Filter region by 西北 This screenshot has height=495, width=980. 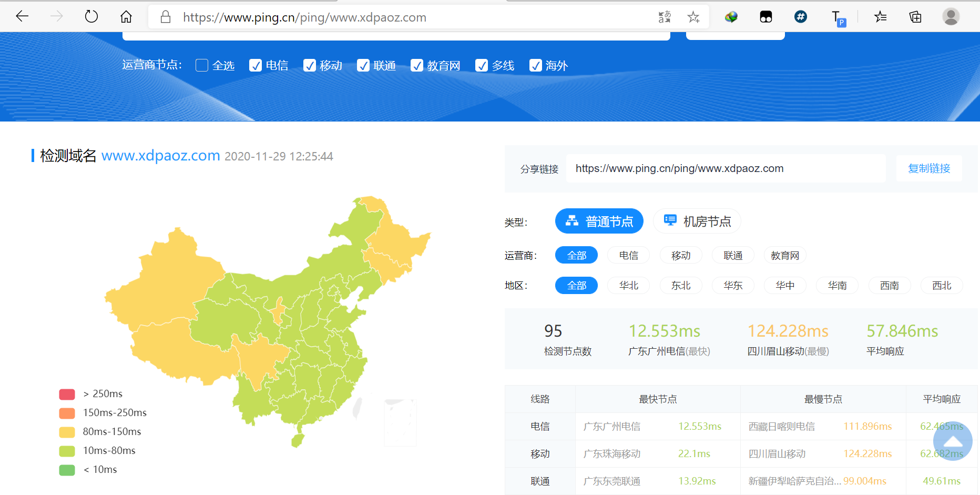click(x=942, y=285)
